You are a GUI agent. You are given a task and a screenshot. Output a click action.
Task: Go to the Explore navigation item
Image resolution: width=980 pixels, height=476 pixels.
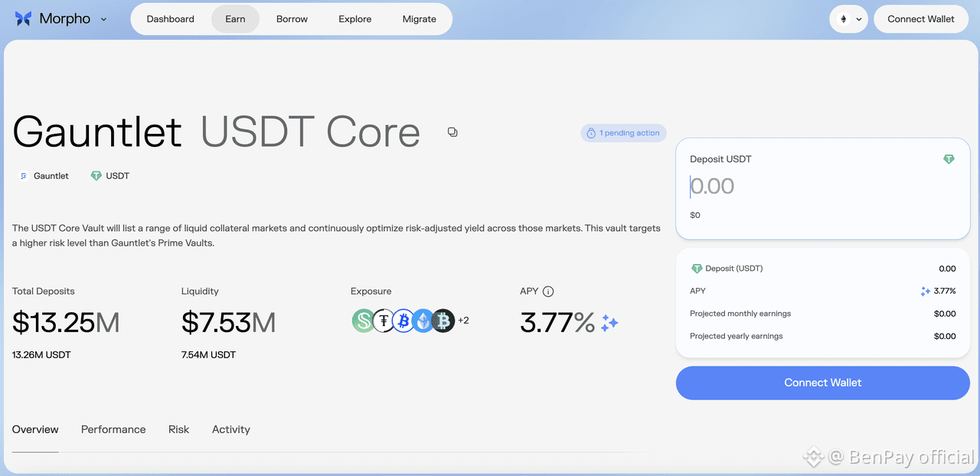tap(354, 19)
